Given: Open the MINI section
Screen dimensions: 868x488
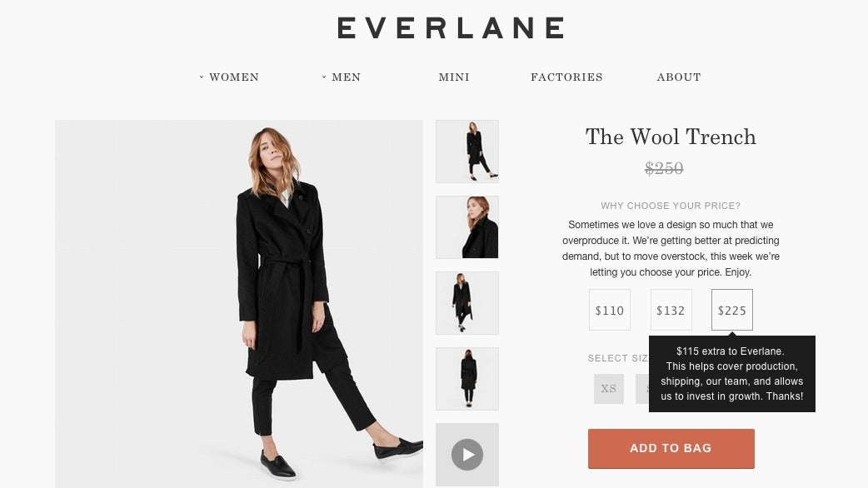Looking at the screenshot, I should click(454, 77).
